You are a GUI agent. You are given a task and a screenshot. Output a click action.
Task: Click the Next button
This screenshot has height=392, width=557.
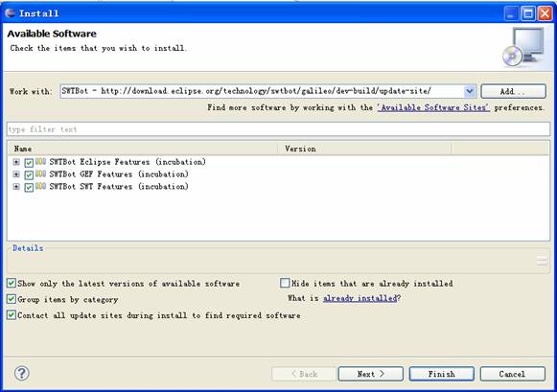tap(370, 374)
